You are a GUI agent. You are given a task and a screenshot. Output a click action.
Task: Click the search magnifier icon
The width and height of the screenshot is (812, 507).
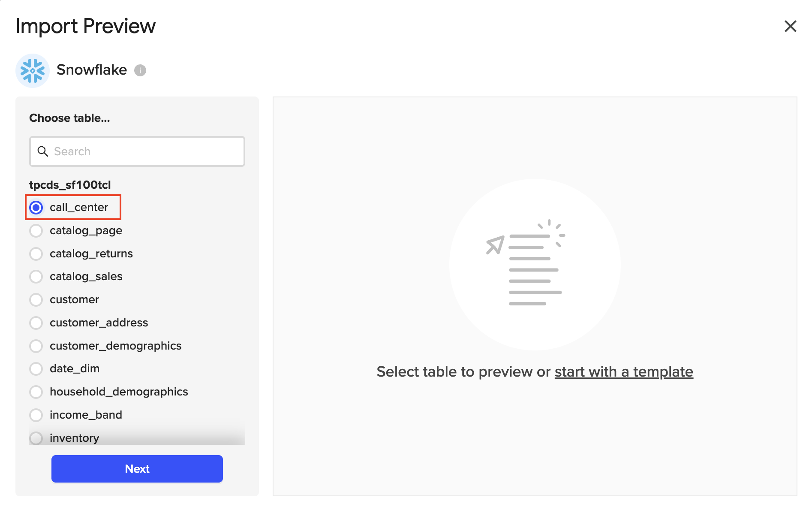pyautogui.click(x=42, y=151)
